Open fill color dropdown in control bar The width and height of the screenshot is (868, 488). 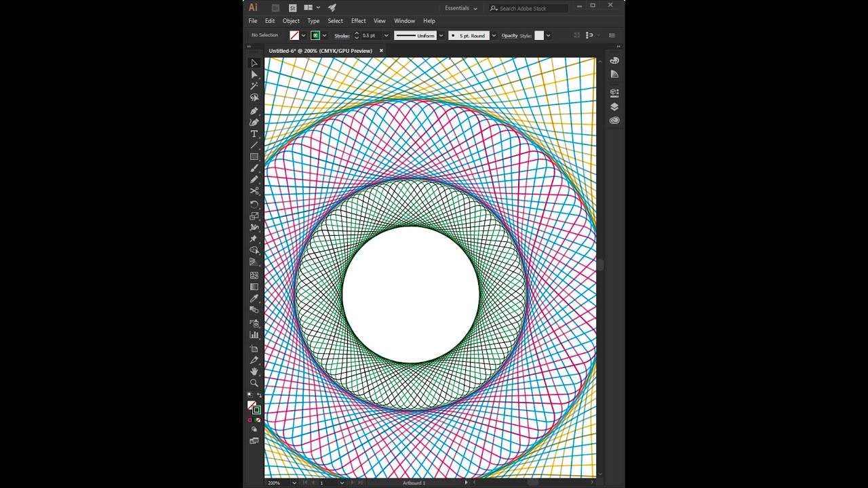tap(303, 36)
